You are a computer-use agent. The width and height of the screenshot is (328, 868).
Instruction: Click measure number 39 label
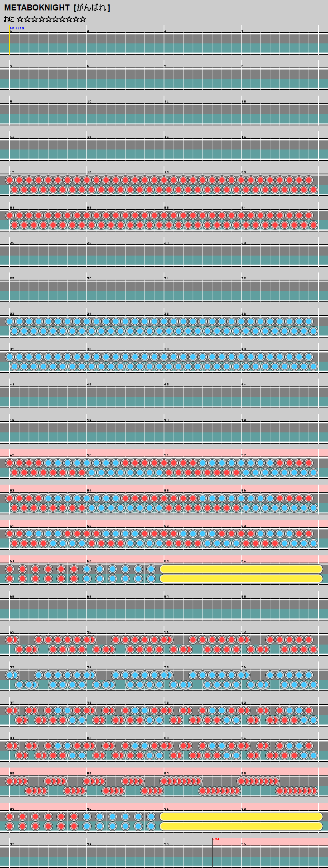(166, 349)
